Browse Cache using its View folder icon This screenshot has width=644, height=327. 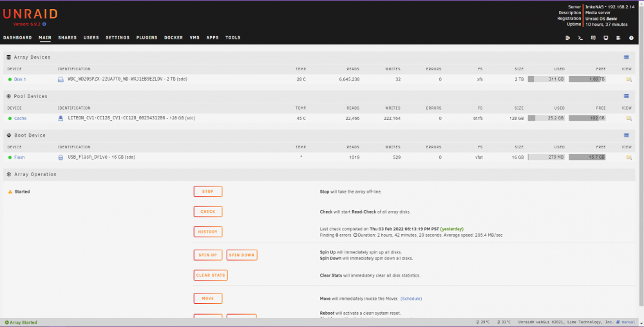coord(629,119)
